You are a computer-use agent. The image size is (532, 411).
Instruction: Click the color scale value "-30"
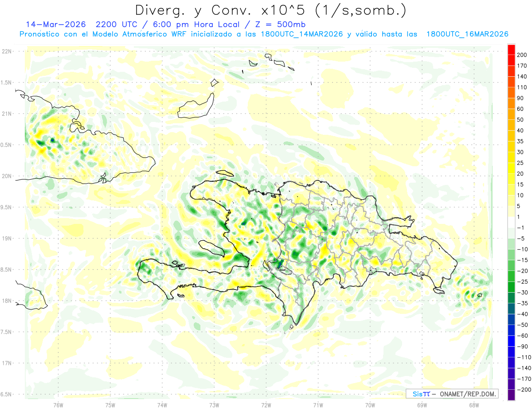[x=523, y=292]
